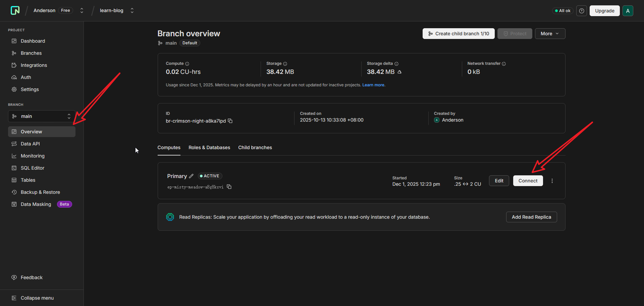Open SQL Editor in the sidebar
The width and height of the screenshot is (644, 306).
pyautogui.click(x=32, y=168)
